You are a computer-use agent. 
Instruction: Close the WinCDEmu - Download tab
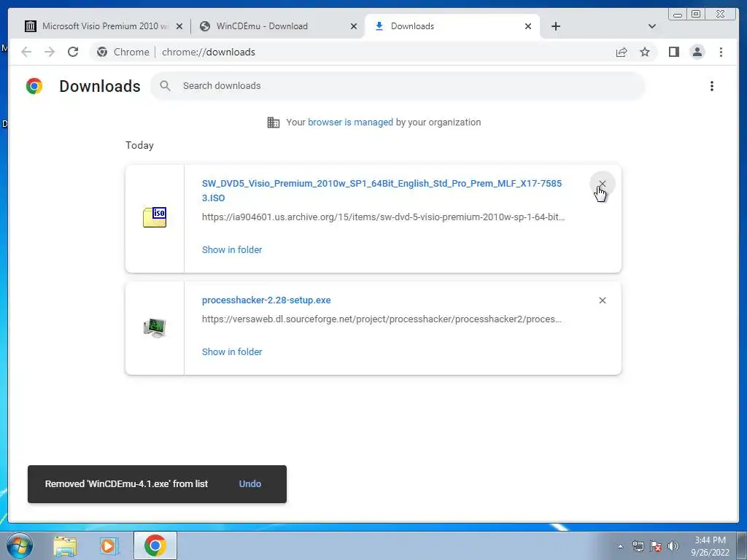(354, 27)
